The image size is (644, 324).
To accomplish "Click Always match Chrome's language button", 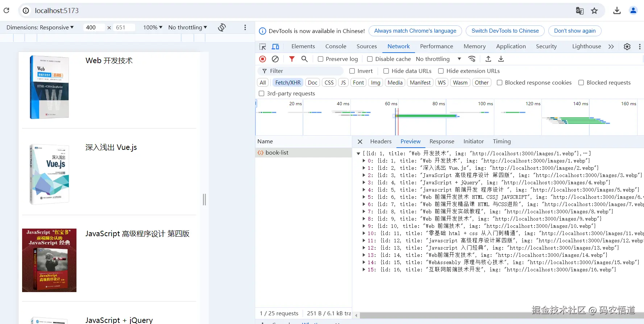I will 415,31.
